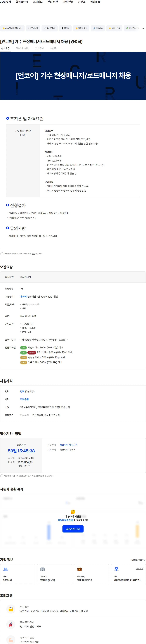Click the 편의·여가·건강 muscle icon
Screen dimensions: 146x644
click(x=11, y=639)
